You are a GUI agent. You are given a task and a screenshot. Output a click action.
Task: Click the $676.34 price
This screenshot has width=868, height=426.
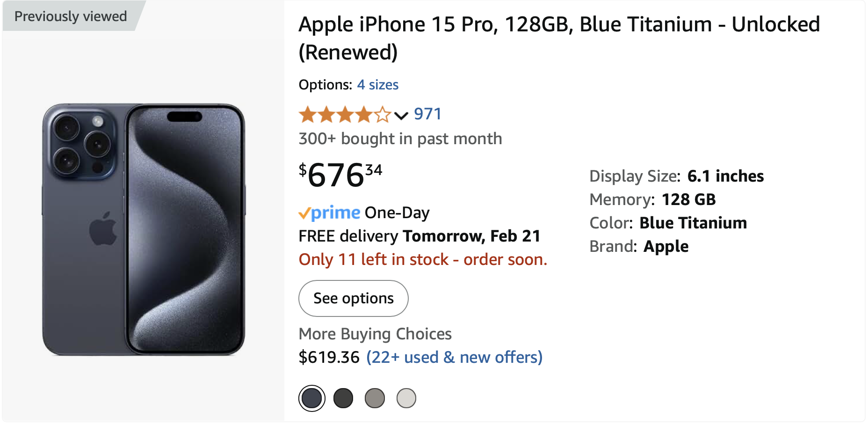(340, 175)
